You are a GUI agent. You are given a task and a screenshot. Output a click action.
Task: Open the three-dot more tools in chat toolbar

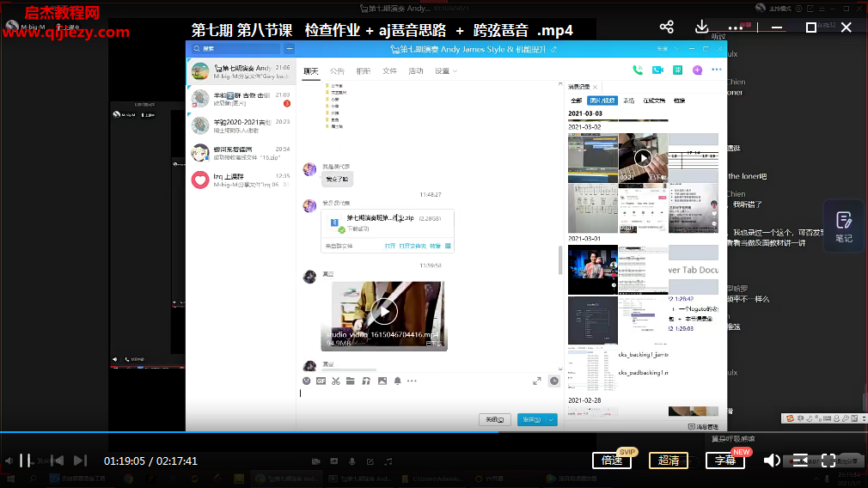pos(412,381)
